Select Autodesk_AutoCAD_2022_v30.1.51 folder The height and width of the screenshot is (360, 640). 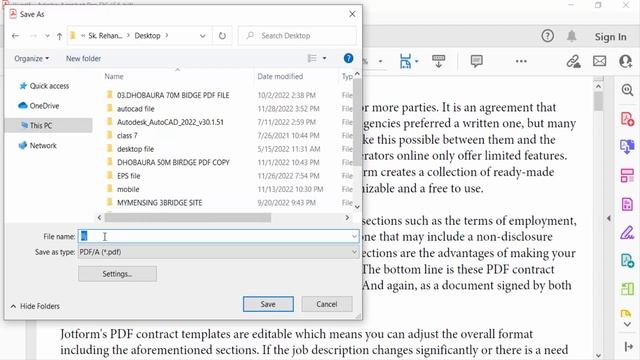pos(170,122)
